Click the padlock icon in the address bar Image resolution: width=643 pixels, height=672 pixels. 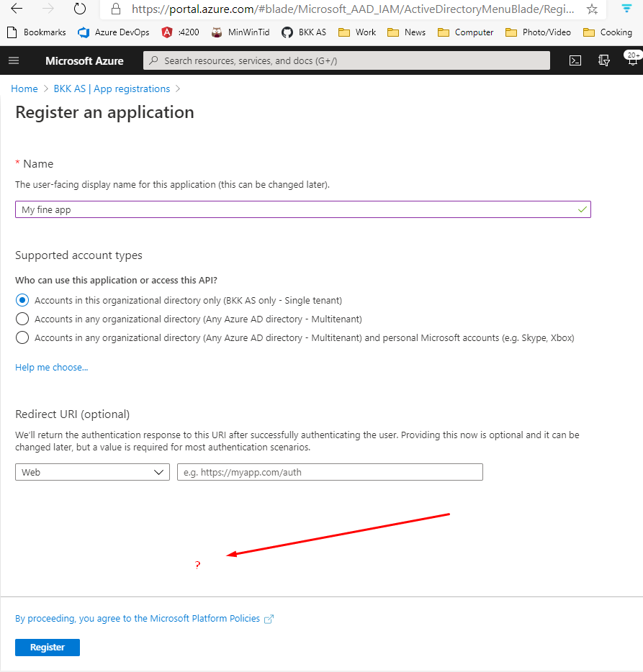114,9
